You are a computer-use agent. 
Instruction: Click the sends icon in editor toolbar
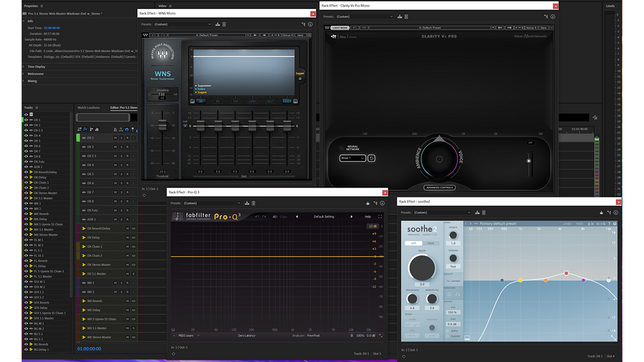click(x=91, y=129)
